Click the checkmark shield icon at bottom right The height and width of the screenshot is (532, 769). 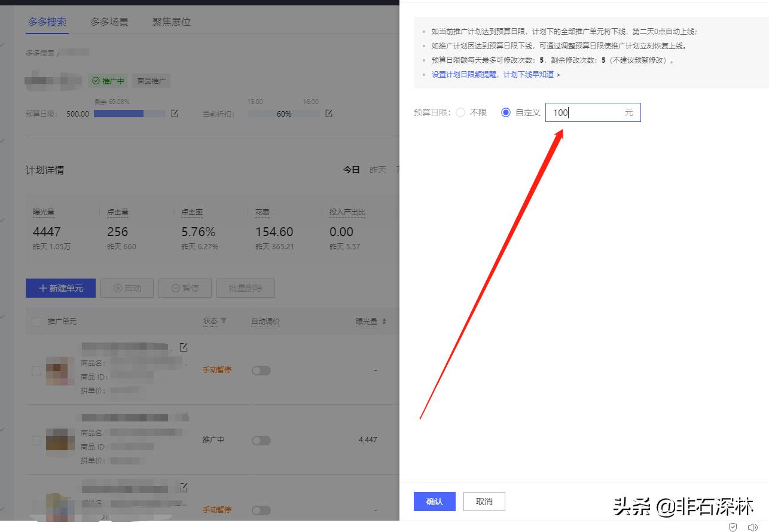(x=734, y=527)
